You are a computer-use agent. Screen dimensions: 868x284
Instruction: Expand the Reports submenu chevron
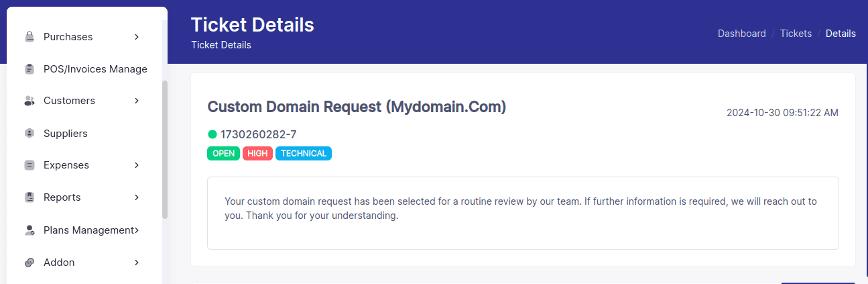point(137,197)
